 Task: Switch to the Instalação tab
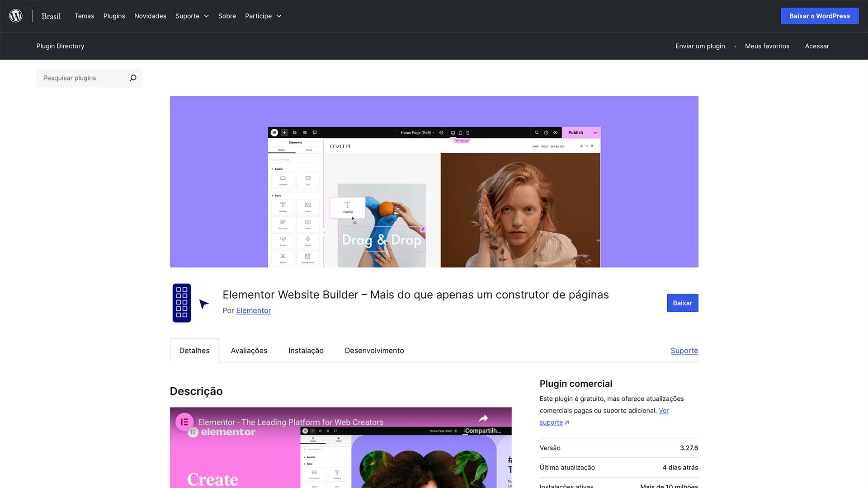point(306,351)
